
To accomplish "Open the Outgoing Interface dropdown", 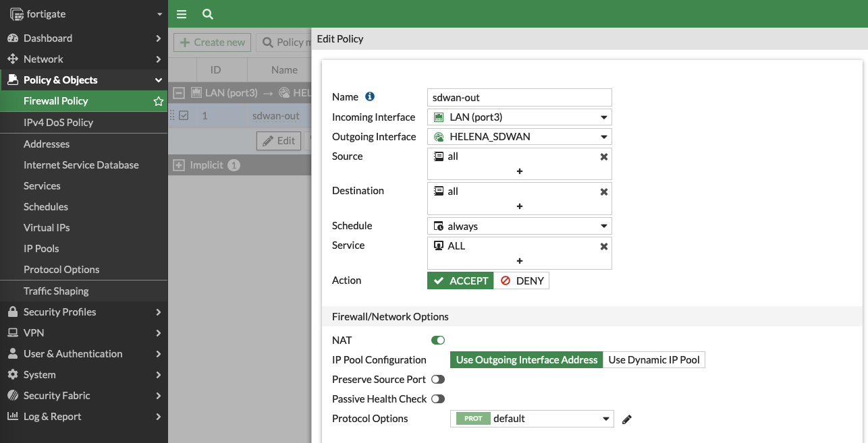I will click(x=520, y=137).
